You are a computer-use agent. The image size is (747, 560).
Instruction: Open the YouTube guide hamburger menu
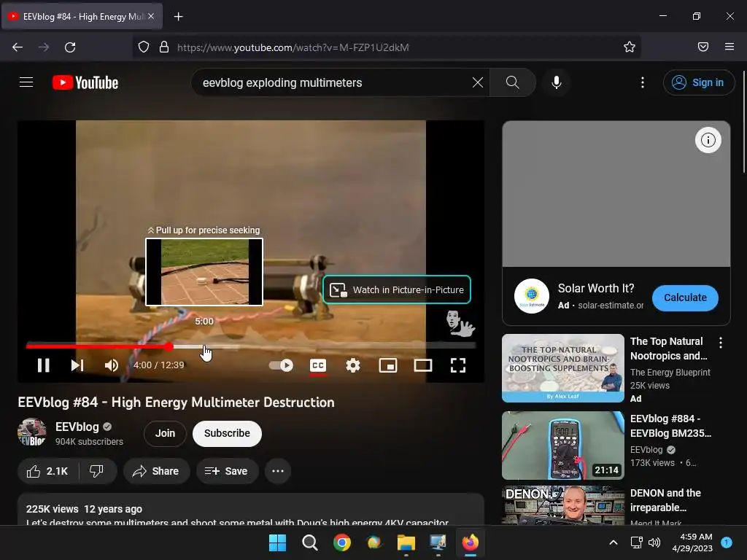26,82
